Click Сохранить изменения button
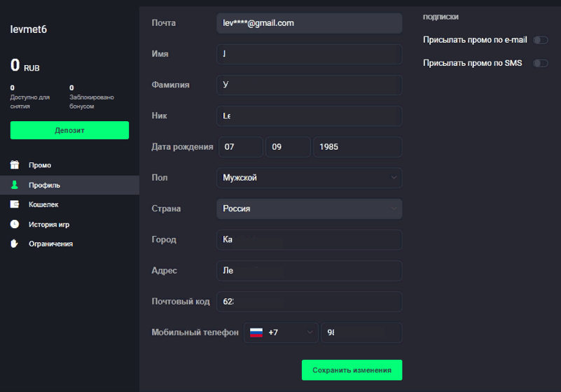 [352, 370]
